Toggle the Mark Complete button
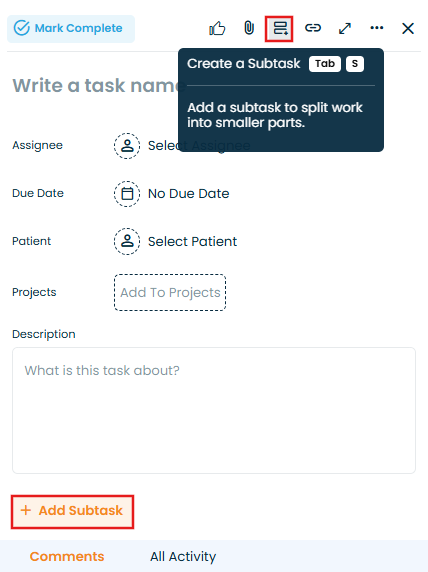Viewport: 428px width, 572px height. point(71,28)
